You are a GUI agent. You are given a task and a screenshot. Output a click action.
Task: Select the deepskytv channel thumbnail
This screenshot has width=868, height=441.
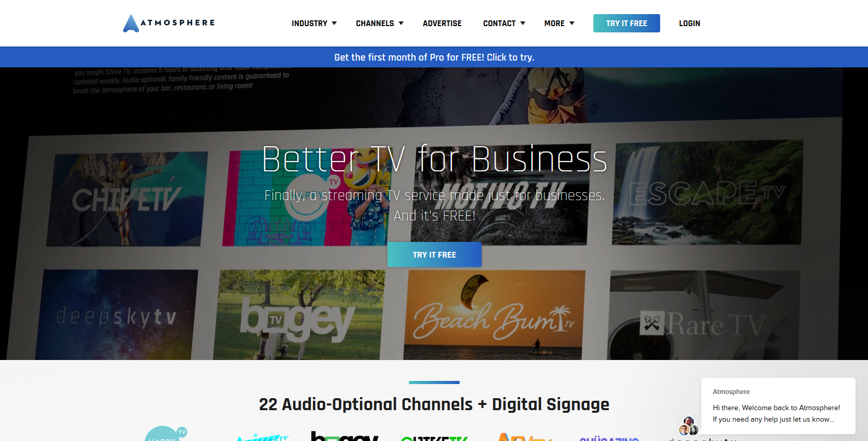(117, 315)
